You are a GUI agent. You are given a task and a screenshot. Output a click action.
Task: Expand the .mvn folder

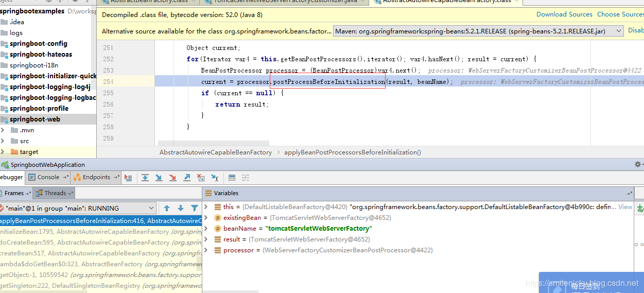[3, 130]
